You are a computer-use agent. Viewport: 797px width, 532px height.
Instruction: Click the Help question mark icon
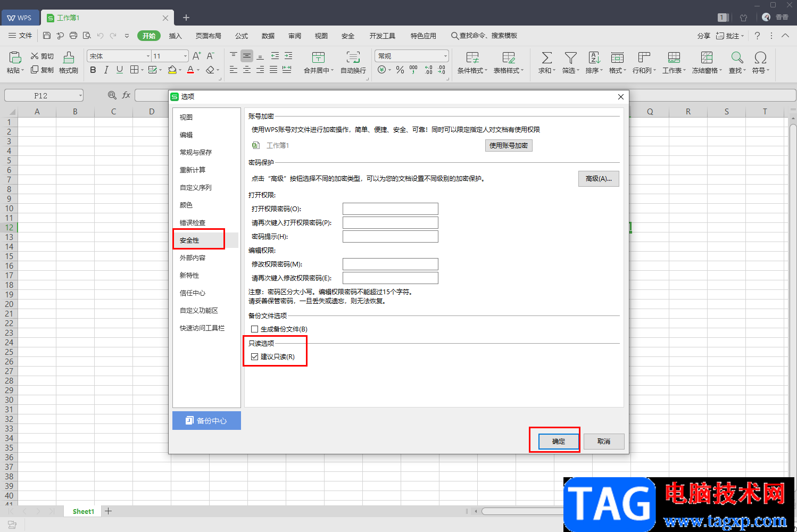point(757,36)
